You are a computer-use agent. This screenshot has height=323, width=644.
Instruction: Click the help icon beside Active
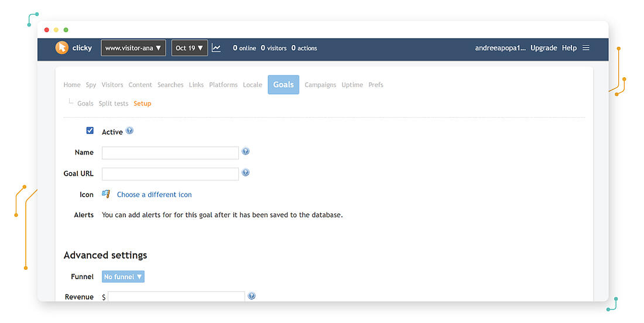(129, 131)
